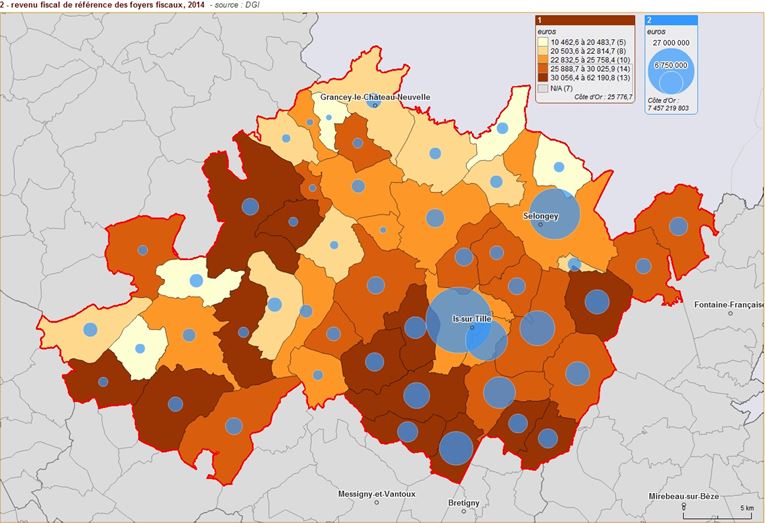Click the Fontaine-Française point marker
The height and width of the screenshot is (523, 765).
(730, 313)
